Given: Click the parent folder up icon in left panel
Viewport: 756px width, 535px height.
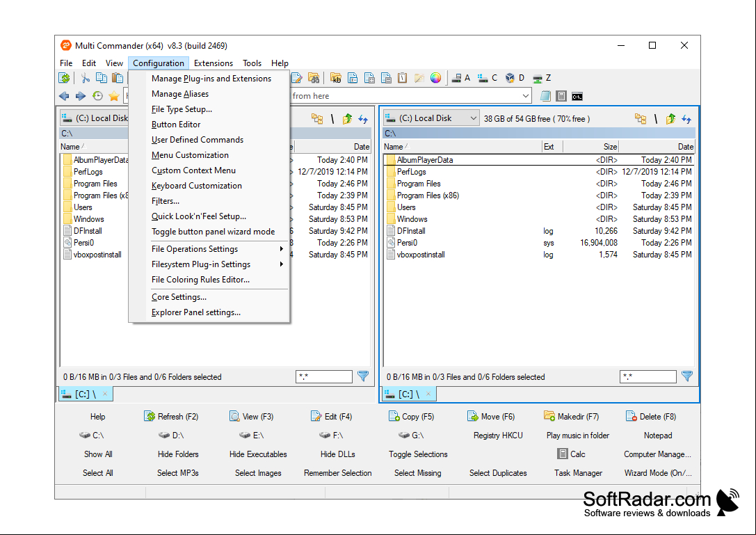Looking at the screenshot, I should pyautogui.click(x=347, y=119).
